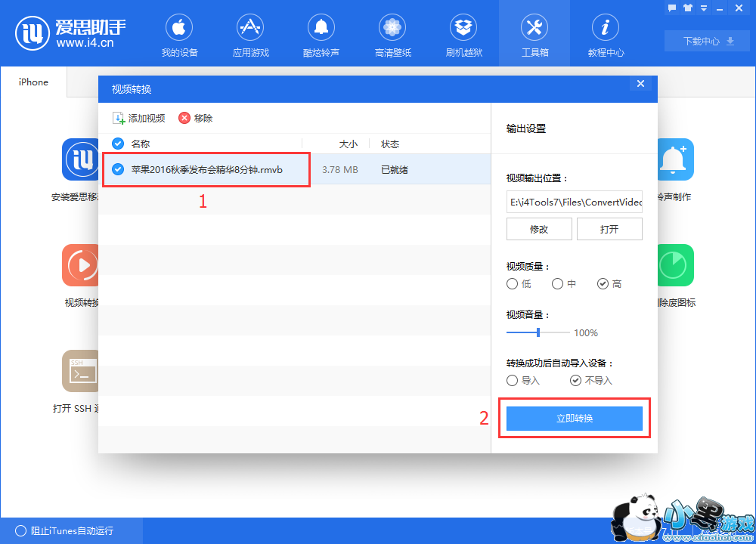Click the 立即转换 convert now button
The width and height of the screenshot is (756, 544).
coord(574,419)
